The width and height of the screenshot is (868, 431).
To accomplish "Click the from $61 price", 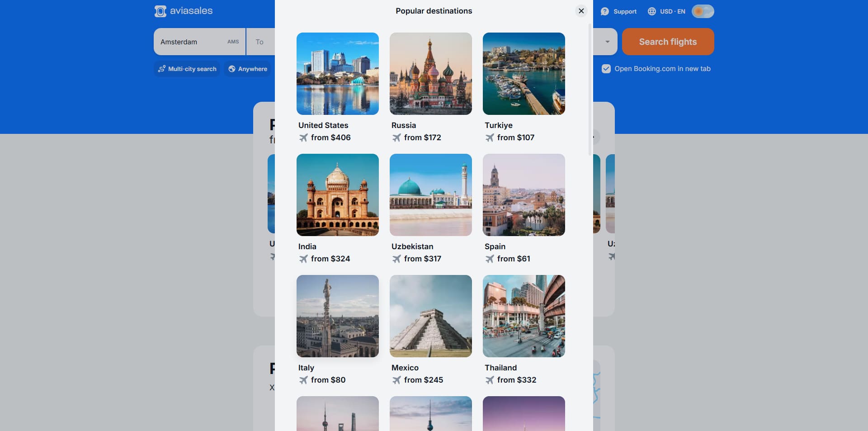I will pos(514,259).
